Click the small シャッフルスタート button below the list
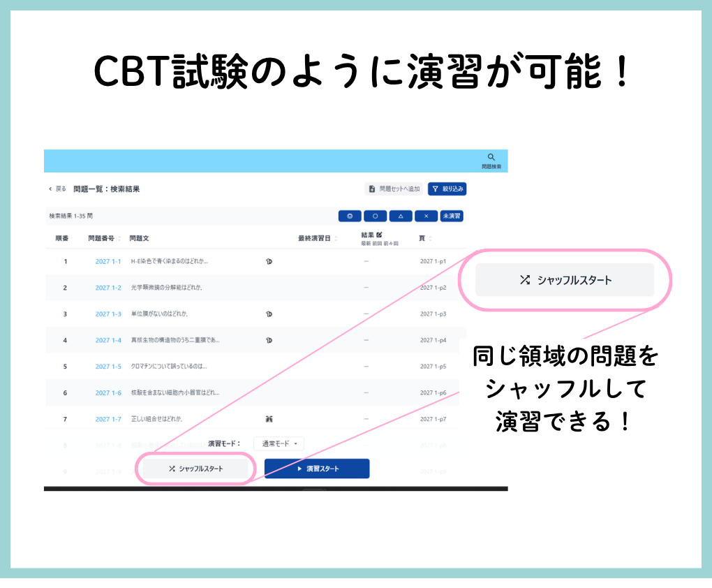Viewport: 712px width, 588px height. pyautogui.click(x=195, y=469)
